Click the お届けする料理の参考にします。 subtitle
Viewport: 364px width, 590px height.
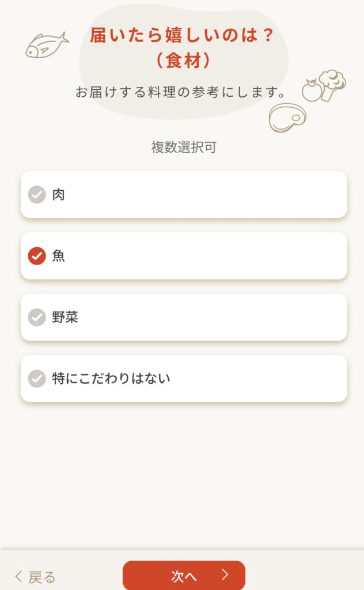point(181,92)
